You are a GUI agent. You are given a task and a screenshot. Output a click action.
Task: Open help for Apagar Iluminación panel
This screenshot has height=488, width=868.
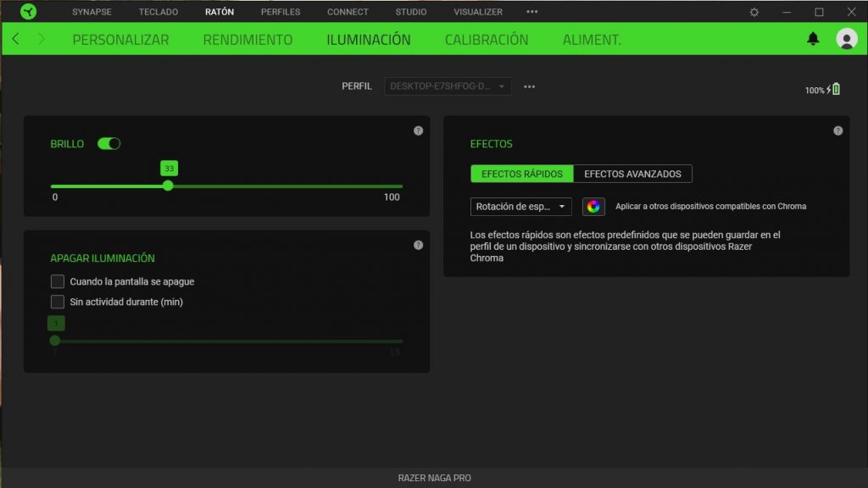[x=418, y=245]
